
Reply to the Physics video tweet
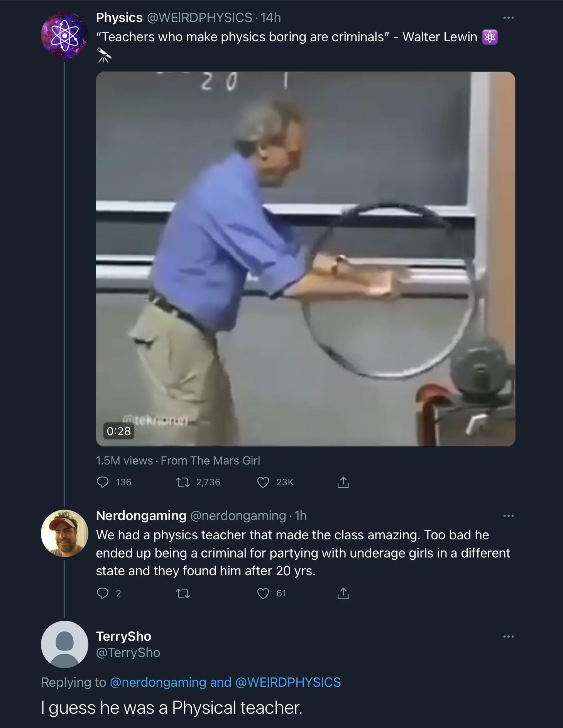pos(103,482)
